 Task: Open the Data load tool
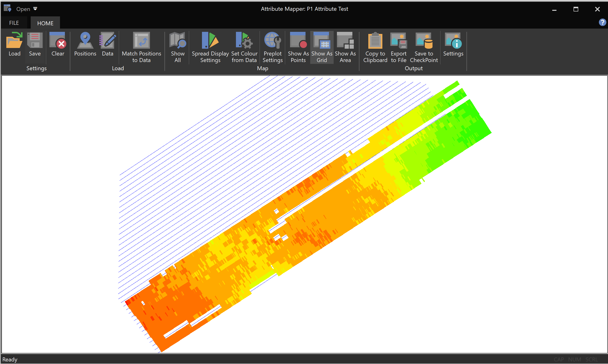click(108, 44)
